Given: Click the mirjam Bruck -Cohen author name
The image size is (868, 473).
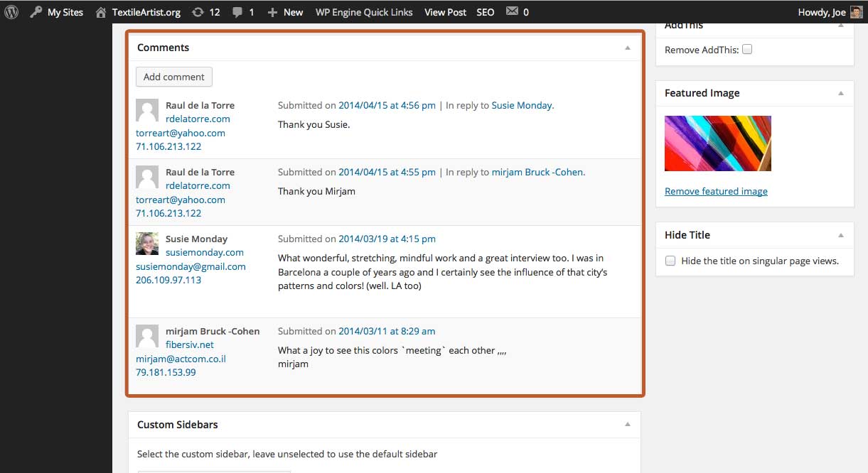Looking at the screenshot, I should [213, 331].
